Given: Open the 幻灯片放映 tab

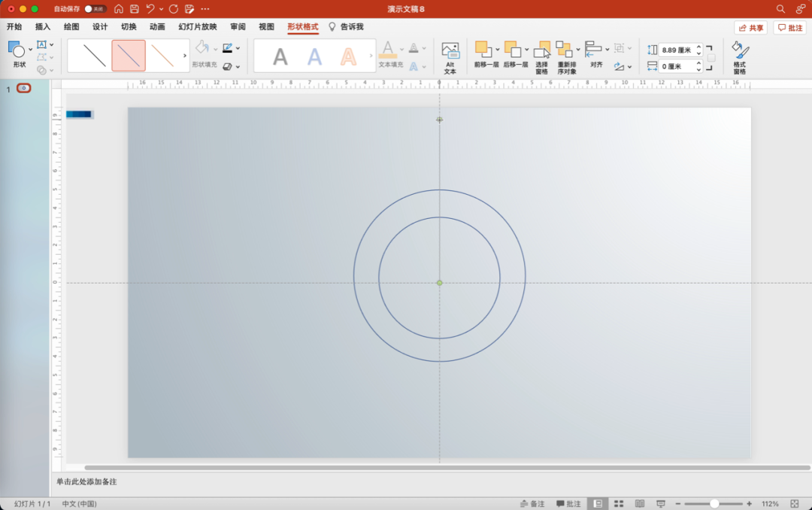Looking at the screenshot, I should (197, 27).
